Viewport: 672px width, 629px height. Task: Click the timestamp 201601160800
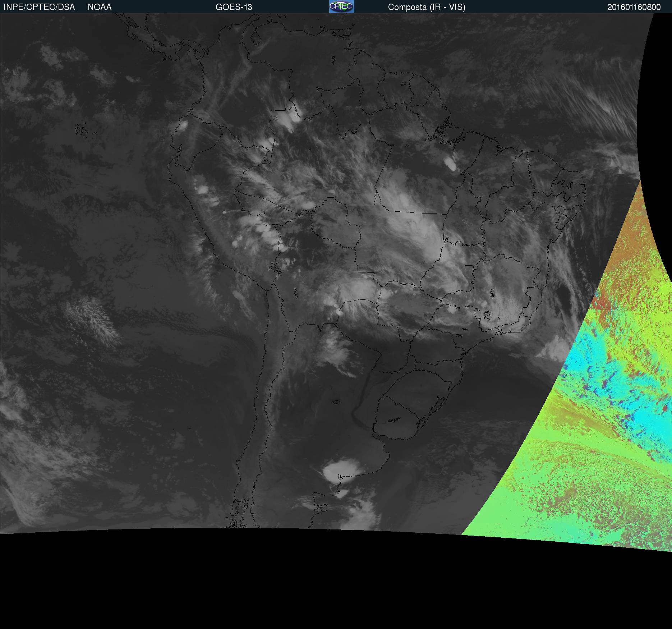coord(634,7)
